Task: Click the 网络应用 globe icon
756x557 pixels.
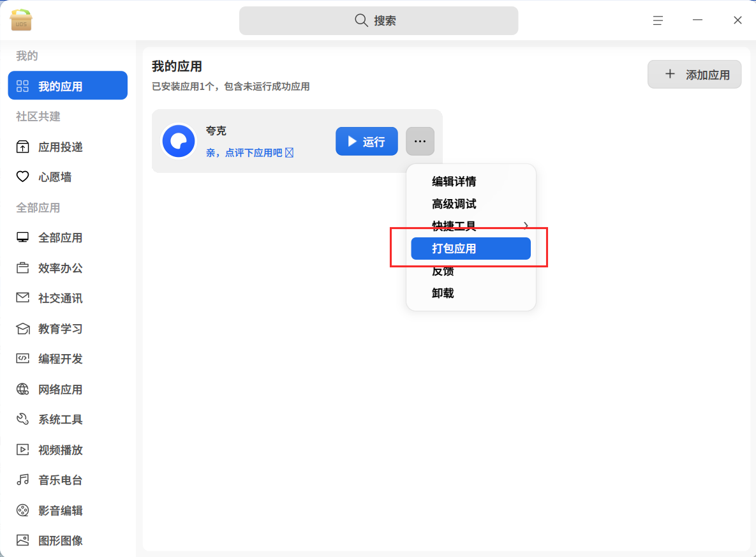Action: 23,389
